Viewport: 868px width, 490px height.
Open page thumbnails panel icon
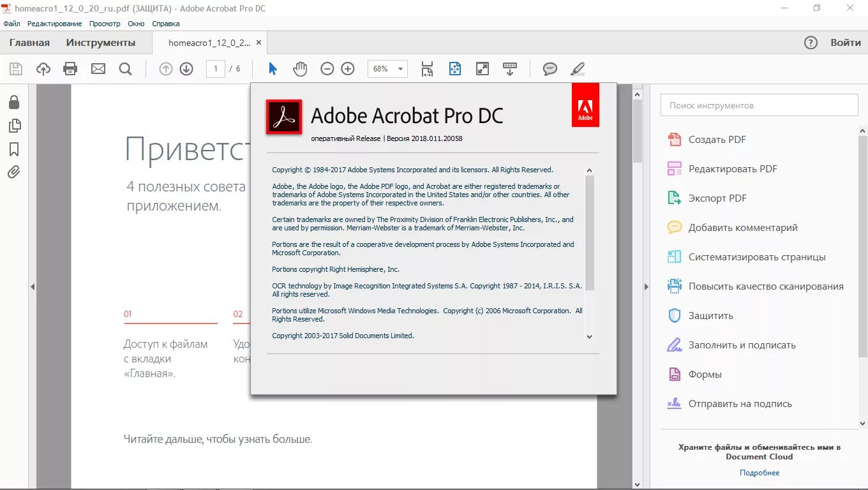tap(14, 126)
